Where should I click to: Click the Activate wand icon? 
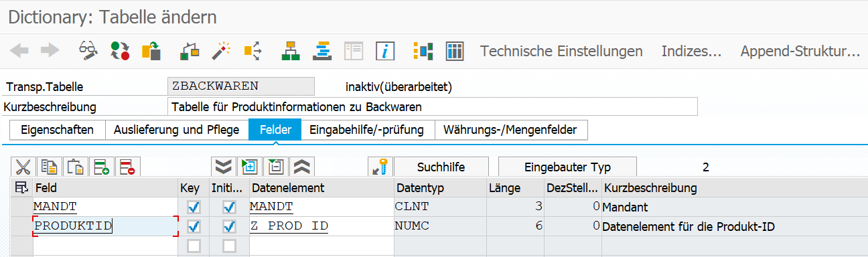(x=222, y=51)
